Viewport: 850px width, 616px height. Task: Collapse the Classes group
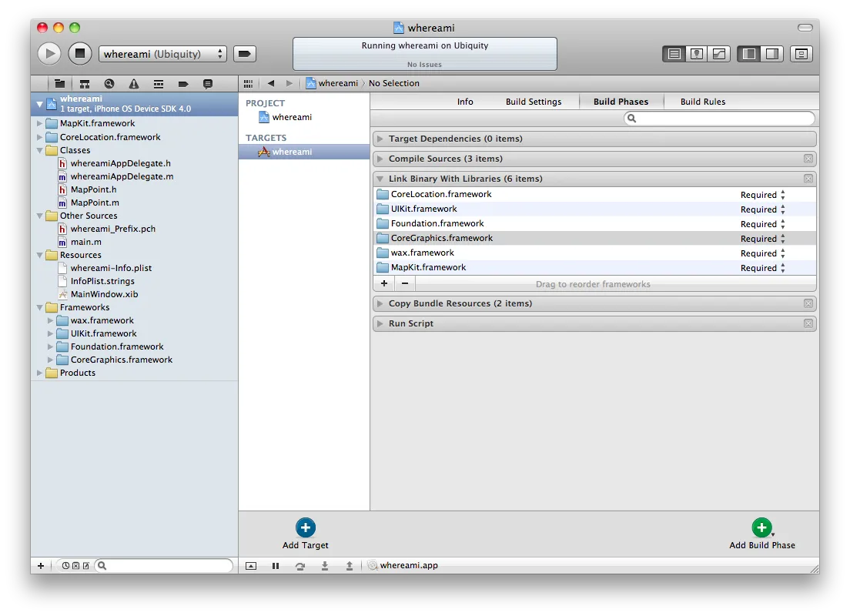(x=39, y=151)
